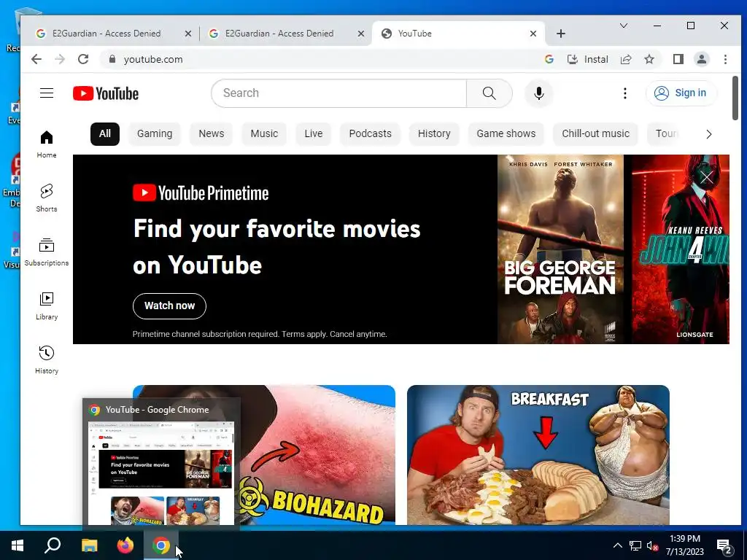
Task: Open Windows Start menu
Action: click(18, 545)
